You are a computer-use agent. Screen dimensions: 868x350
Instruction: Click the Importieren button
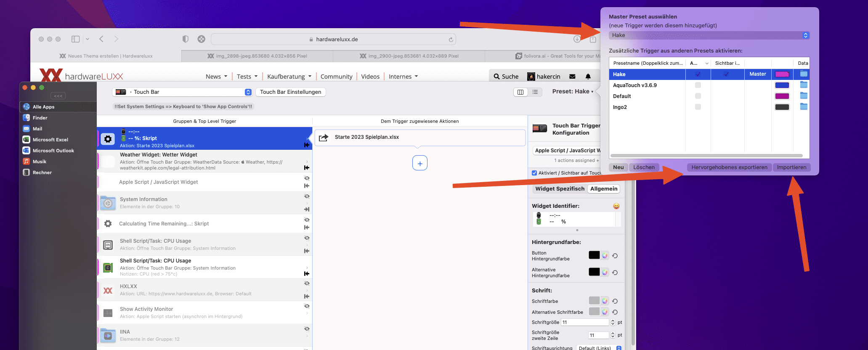[791, 167]
